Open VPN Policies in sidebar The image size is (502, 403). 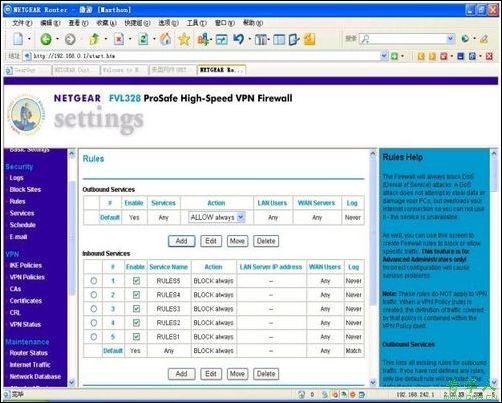[27, 277]
